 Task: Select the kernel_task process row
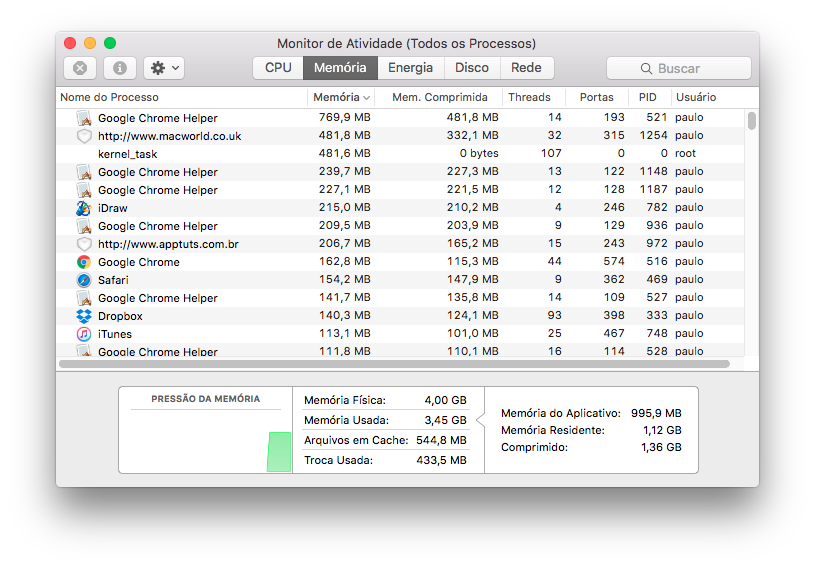click(400, 154)
